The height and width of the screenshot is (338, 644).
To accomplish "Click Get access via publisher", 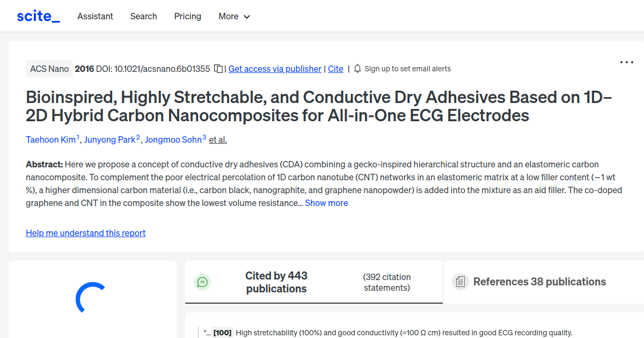I will (275, 69).
